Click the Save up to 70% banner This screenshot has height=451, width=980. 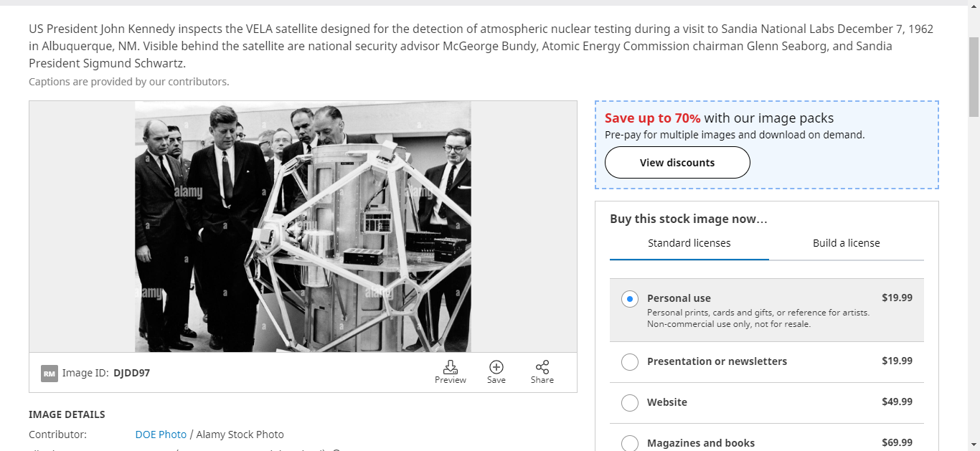(767, 145)
